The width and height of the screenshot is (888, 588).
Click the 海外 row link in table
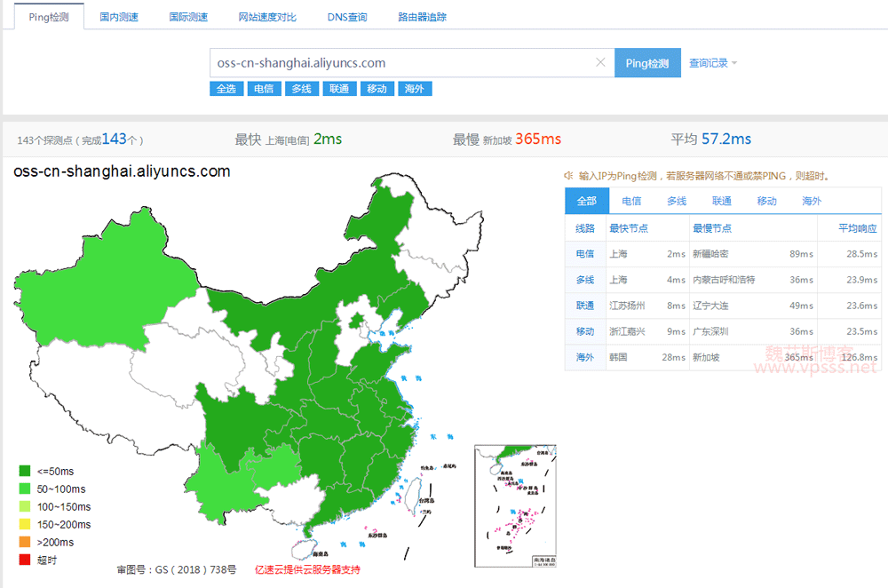click(x=585, y=357)
